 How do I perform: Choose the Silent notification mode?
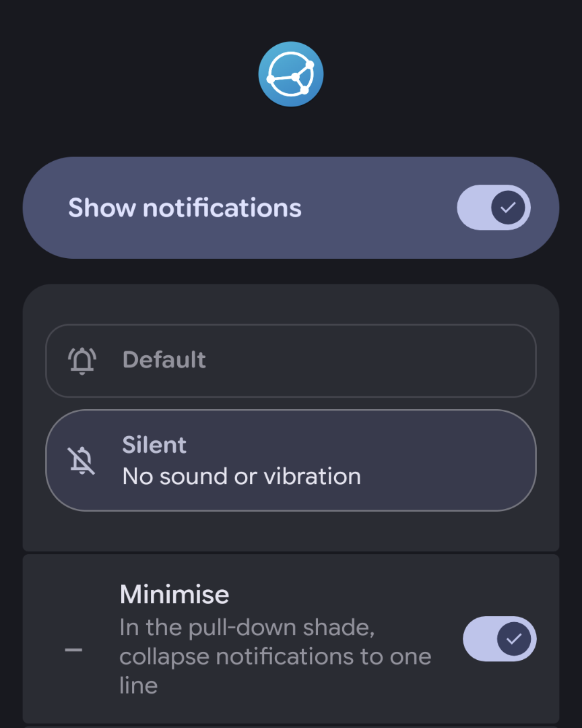tap(291, 460)
